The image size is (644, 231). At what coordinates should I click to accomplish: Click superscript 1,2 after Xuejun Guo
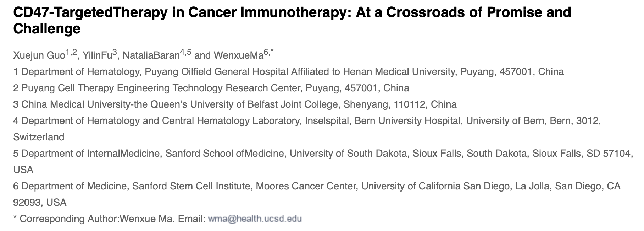click(x=71, y=53)
